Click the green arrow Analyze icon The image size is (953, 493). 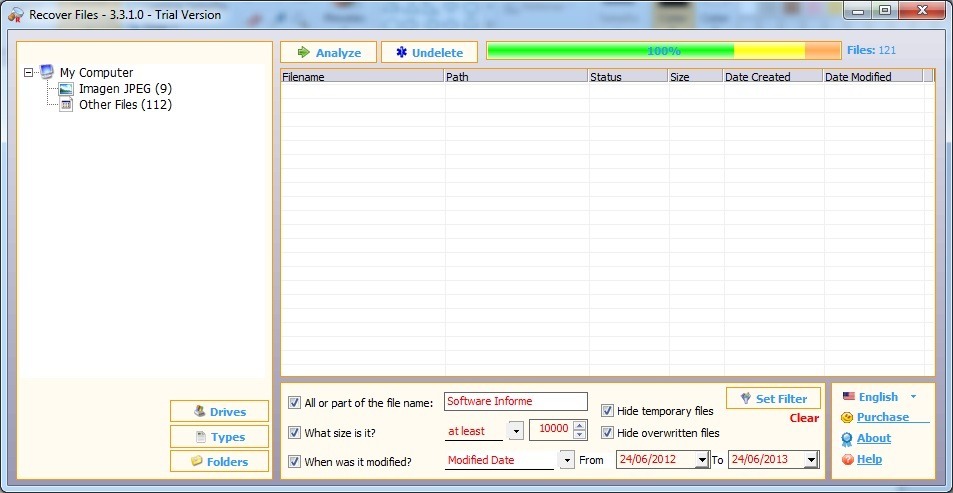pos(303,52)
